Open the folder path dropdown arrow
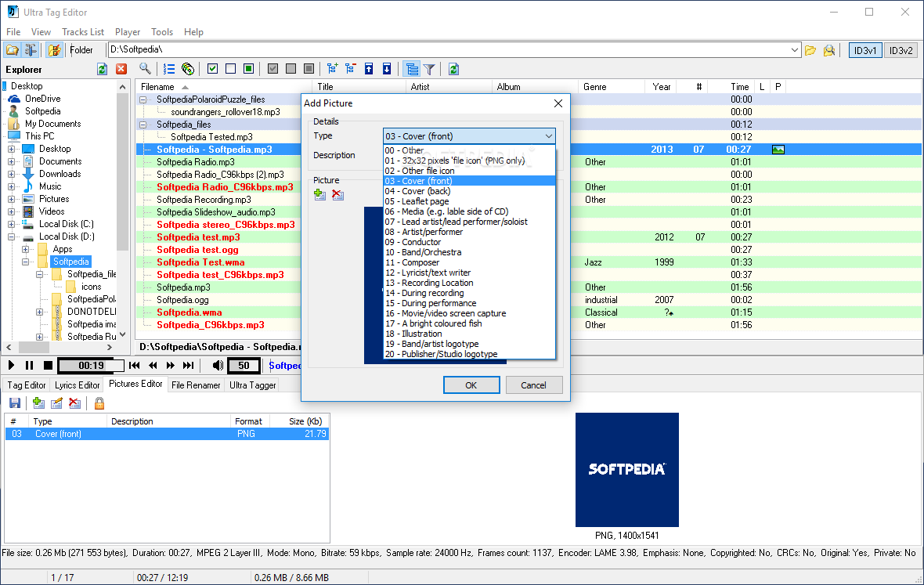The image size is (924, 585). [x=794, y=50]
